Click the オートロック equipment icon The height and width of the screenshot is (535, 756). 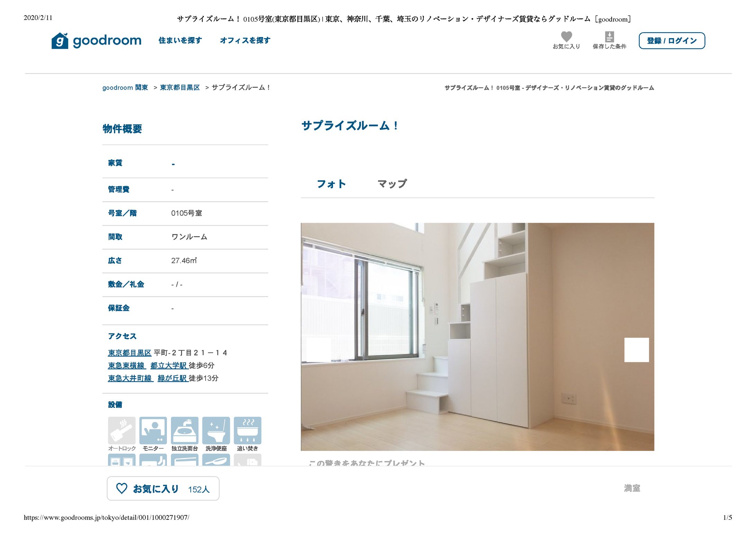pyautogui.click(x=122, y=430)
